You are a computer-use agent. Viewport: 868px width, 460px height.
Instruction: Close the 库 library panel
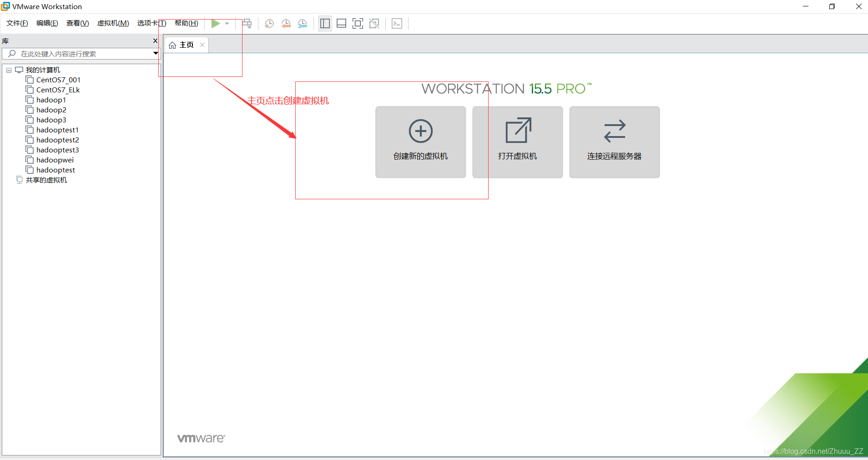click(x=155, y=41)
